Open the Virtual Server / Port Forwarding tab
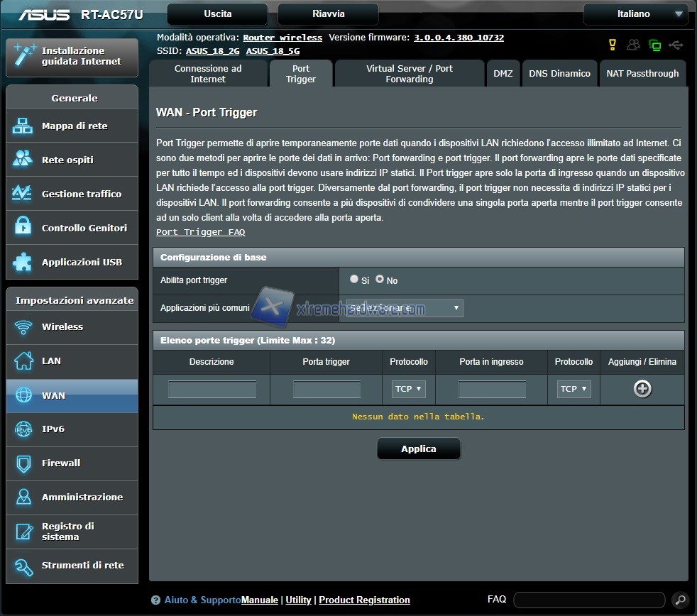This screenshot has width=697, height=616. point(409,74)
